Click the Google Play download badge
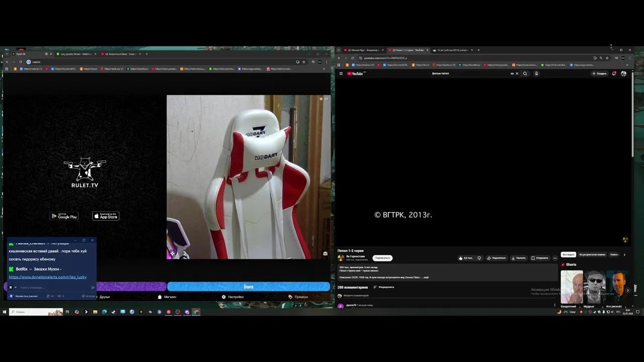This screenshot has height=362, width=644. tap(64, 216)
